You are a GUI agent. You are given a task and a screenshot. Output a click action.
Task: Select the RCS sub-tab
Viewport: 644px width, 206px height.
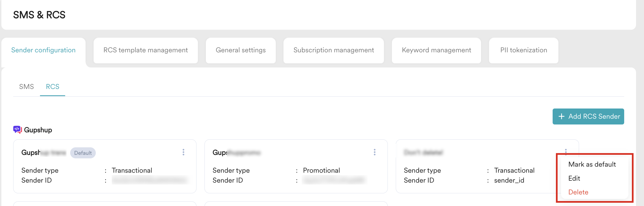pos(53,87)
